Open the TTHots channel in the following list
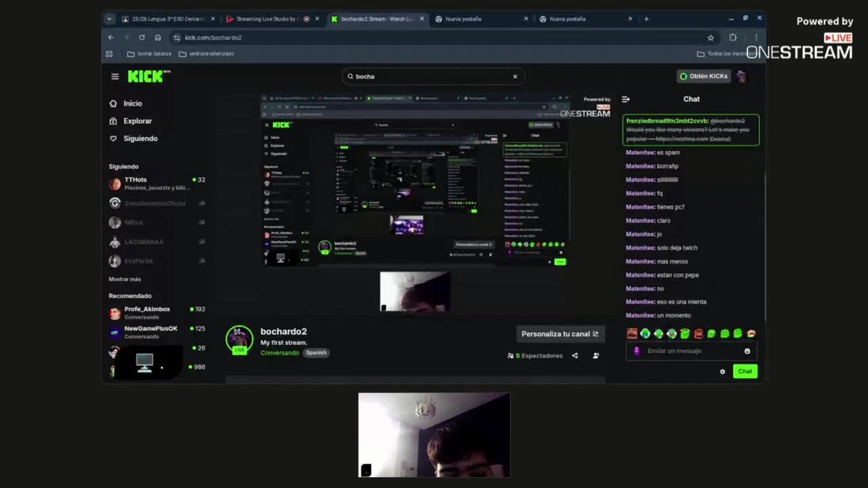868x488 pixels. pyautogui.click(x=157, y=184)
